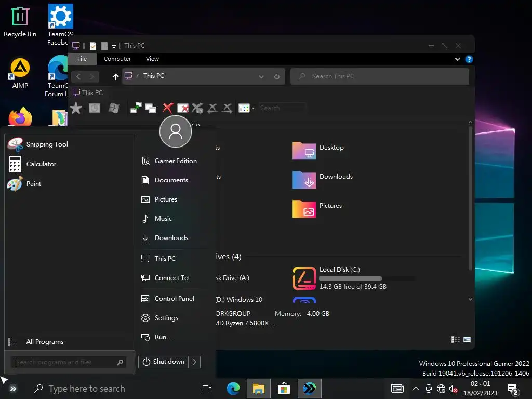The height and width of the screenshot is (399, 532).
Task: Show hidden system tray icons
Action: (416, 389)
